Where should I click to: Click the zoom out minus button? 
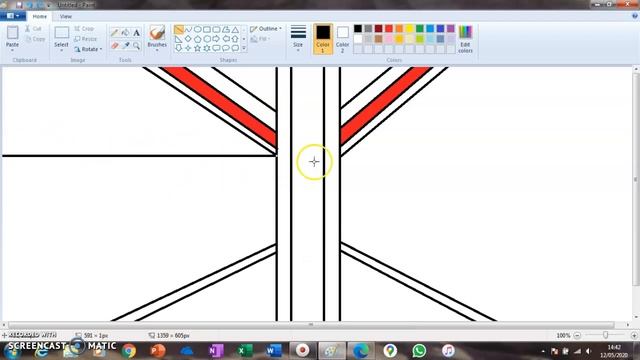pyautogui.click(x=577, y=335)
